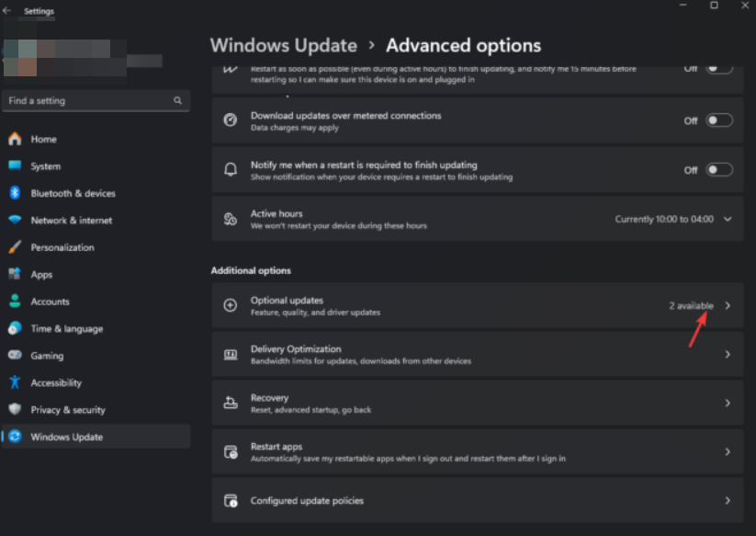Viewport: 756px width, 536px height.
Task: Click the Windows Update sync icon
Action: [x=15, y=436]
